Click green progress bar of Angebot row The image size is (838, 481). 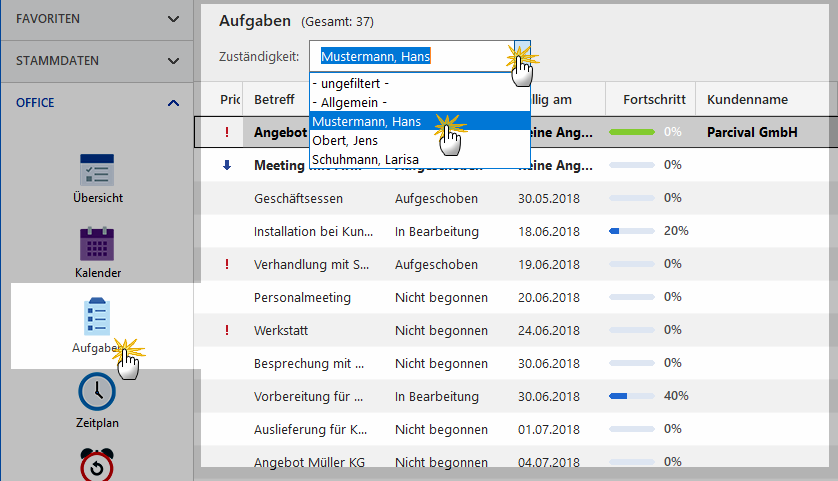pyautogui.click(x=632, y=132)
